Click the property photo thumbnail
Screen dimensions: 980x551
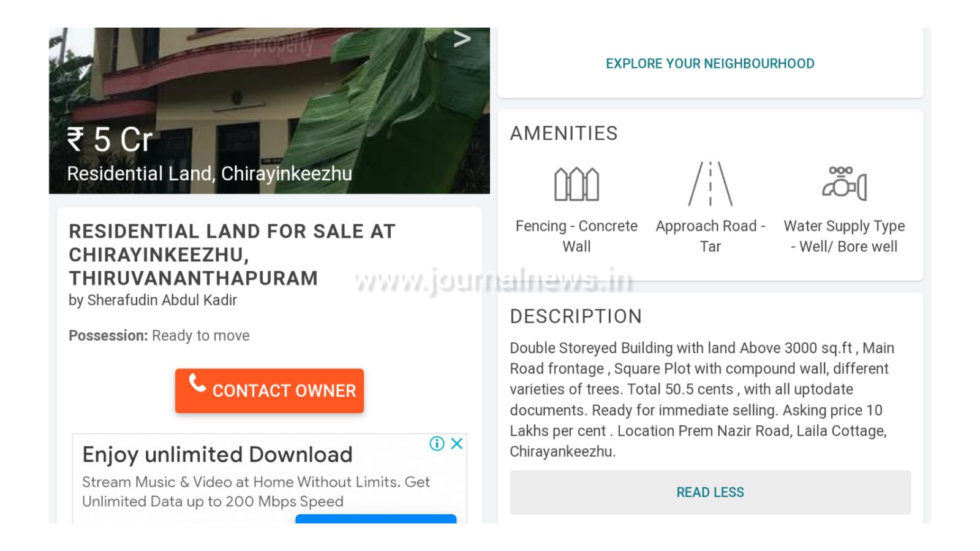point(269,110)
